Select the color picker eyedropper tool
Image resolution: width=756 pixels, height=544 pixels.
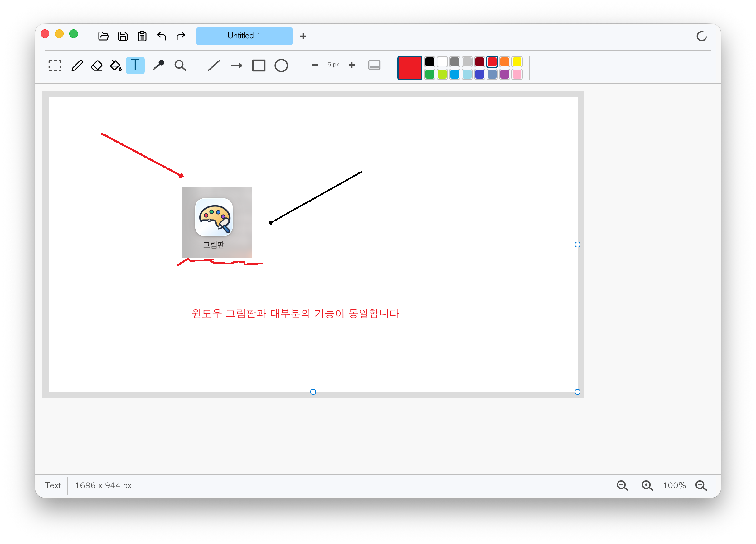[159, 65]
